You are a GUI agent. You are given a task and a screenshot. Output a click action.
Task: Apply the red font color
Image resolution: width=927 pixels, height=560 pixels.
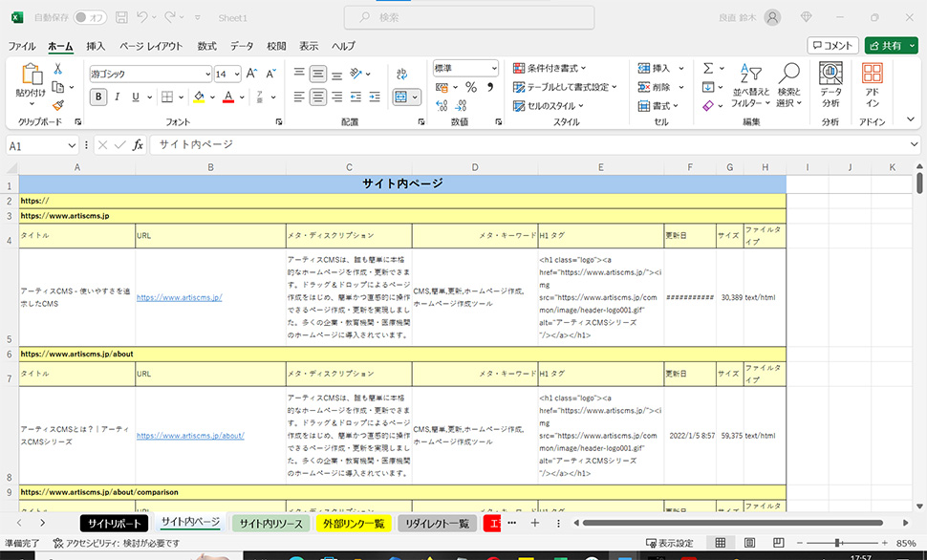(228, 97)
